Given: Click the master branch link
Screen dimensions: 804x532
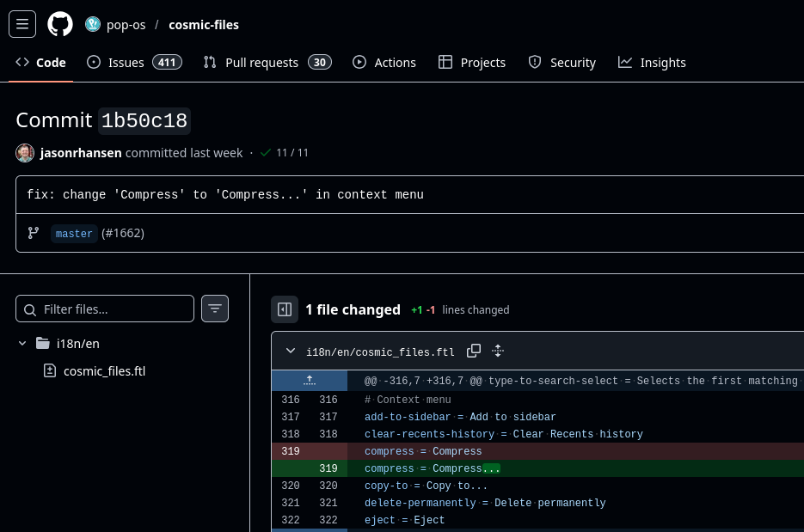Looking at the screenshot, I should 74,233.
